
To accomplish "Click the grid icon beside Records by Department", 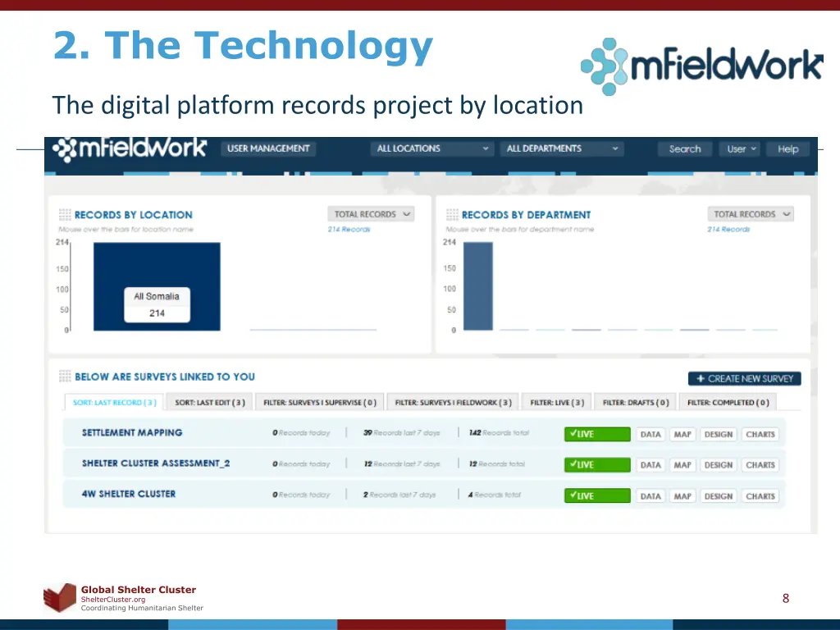I will pyautogui.click(x=452, y=215).
